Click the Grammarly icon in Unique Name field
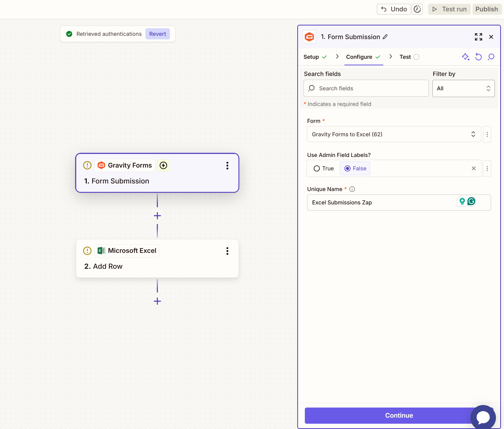 [x=471, y=201]
